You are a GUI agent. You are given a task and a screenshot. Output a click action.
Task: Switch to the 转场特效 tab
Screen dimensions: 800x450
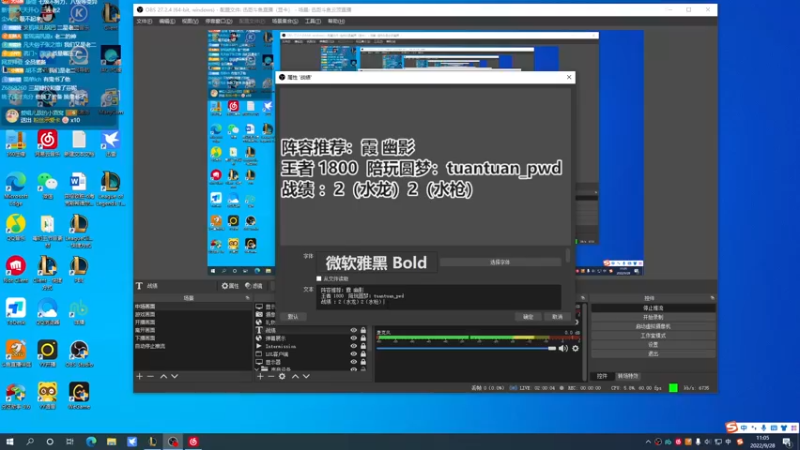(628, 376)
